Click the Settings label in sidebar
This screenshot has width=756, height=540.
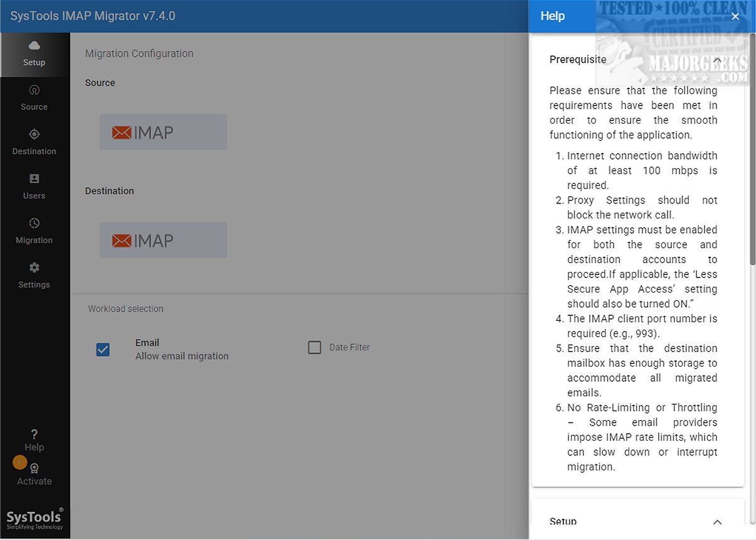(x=35, y=284)
